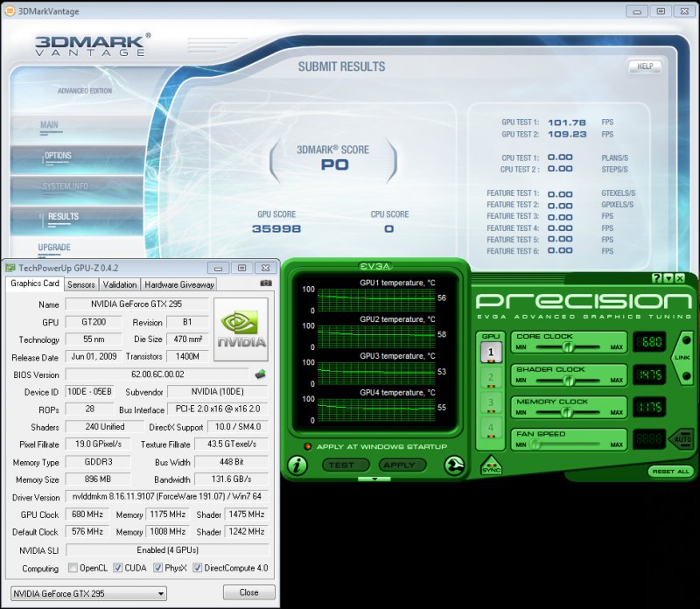Click the Precision minimize down-arrow icon
This screenshot has height=609, width=700.
[x=668, y=278]
